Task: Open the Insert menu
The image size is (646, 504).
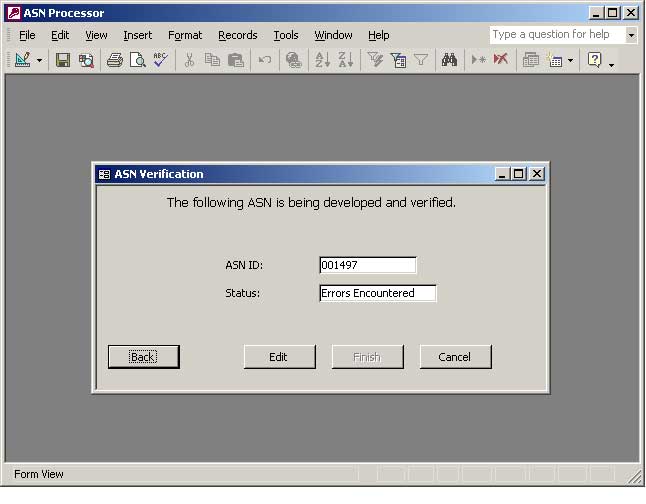Action: [138, 35]
